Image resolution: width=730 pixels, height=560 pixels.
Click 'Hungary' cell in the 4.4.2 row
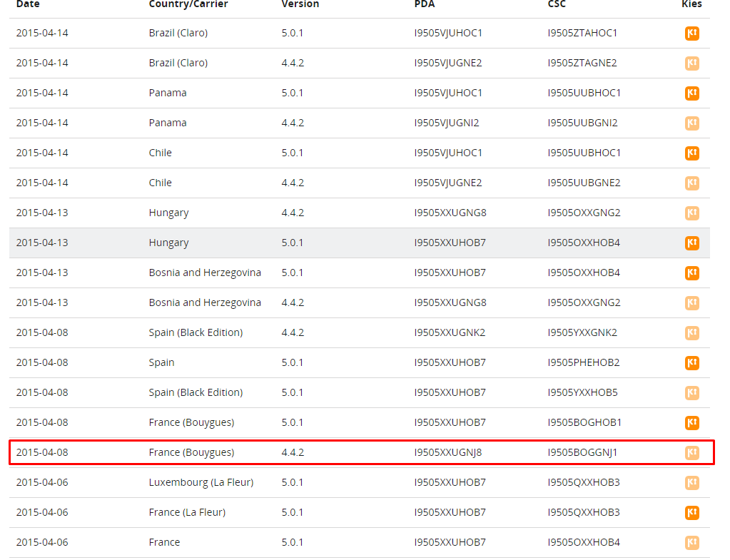[x=168, y=213]
